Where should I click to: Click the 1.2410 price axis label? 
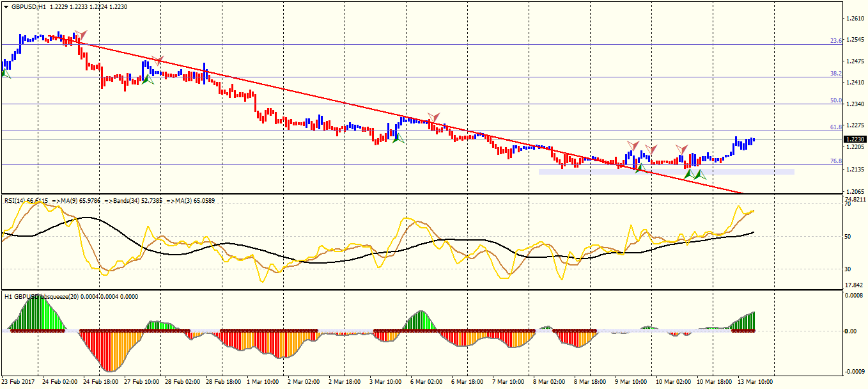(x=854, y=83)
